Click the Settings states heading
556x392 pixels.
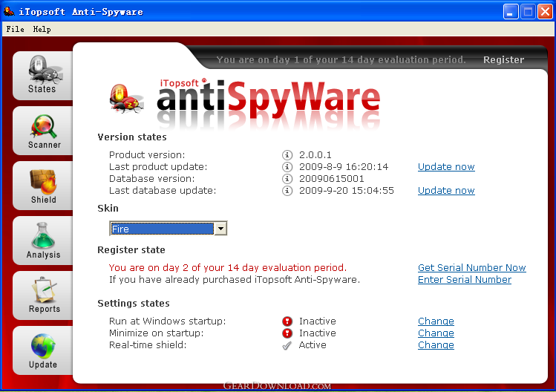(134, 304)
